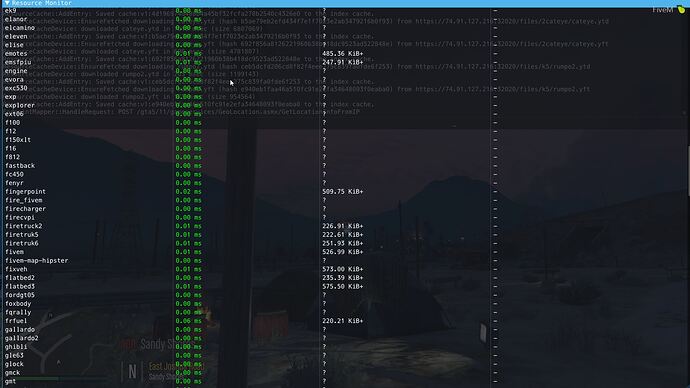The width and height of the screenshot is (690, 388).
Task: Select the fivem-map-hipster resource name
Action: (37, 260)
